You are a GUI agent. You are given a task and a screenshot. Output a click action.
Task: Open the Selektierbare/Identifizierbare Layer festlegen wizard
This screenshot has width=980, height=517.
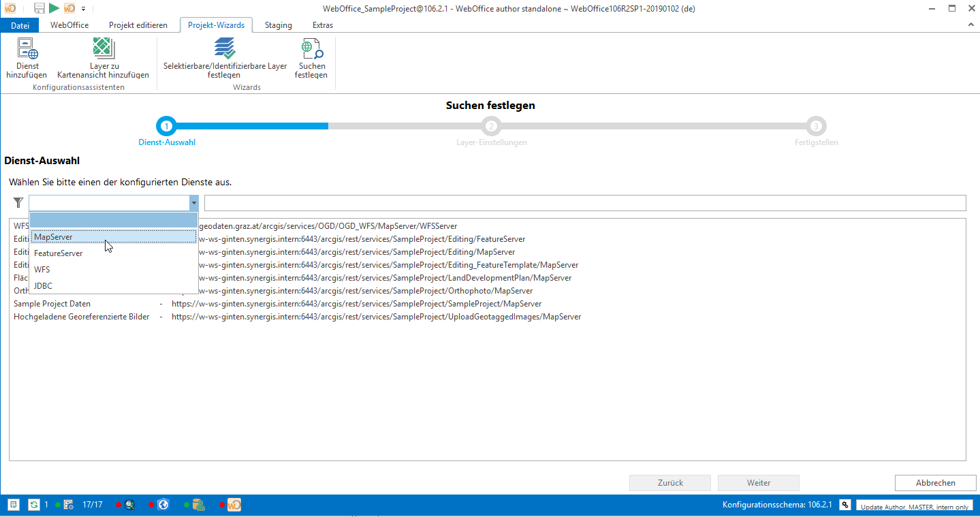pos(223,58)
